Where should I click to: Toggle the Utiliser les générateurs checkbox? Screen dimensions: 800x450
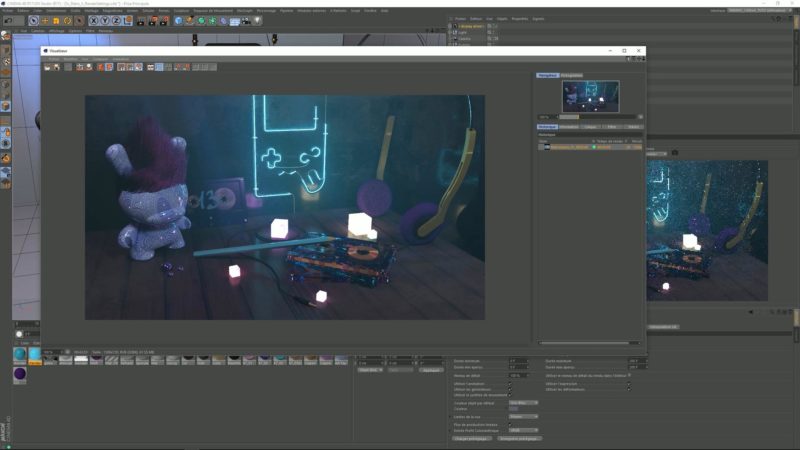click(x=509, y=389)
